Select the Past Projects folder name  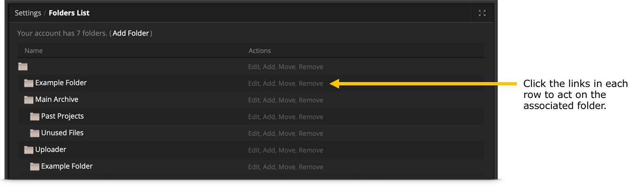tap(62, 116)
